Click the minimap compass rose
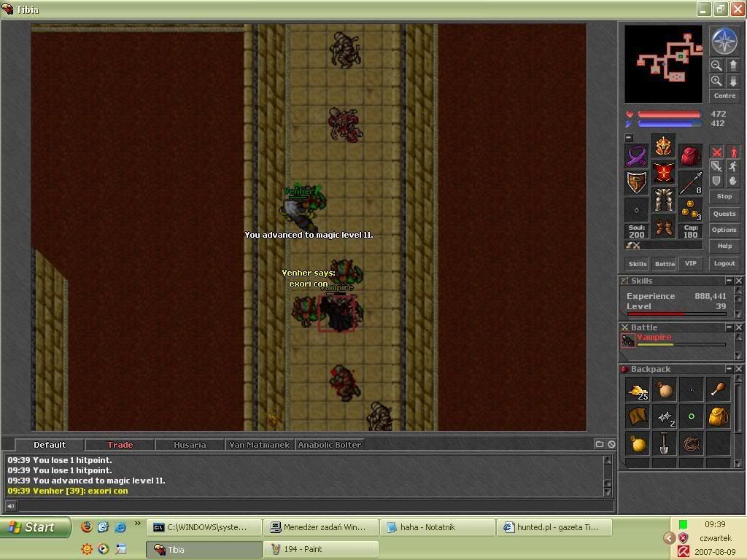Viewport: 747px width, 560px height. tap(724, 41)
